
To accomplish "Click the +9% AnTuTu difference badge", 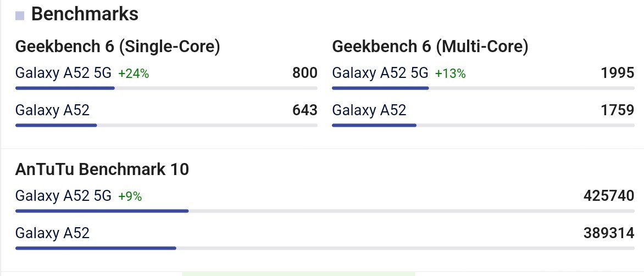I will [x=130, y=197].
